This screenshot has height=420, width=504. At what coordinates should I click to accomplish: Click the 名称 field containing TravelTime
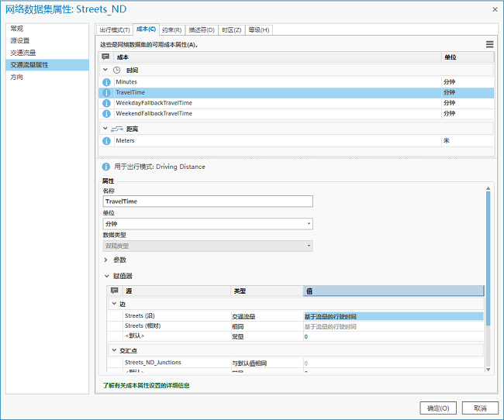(207, 201)
